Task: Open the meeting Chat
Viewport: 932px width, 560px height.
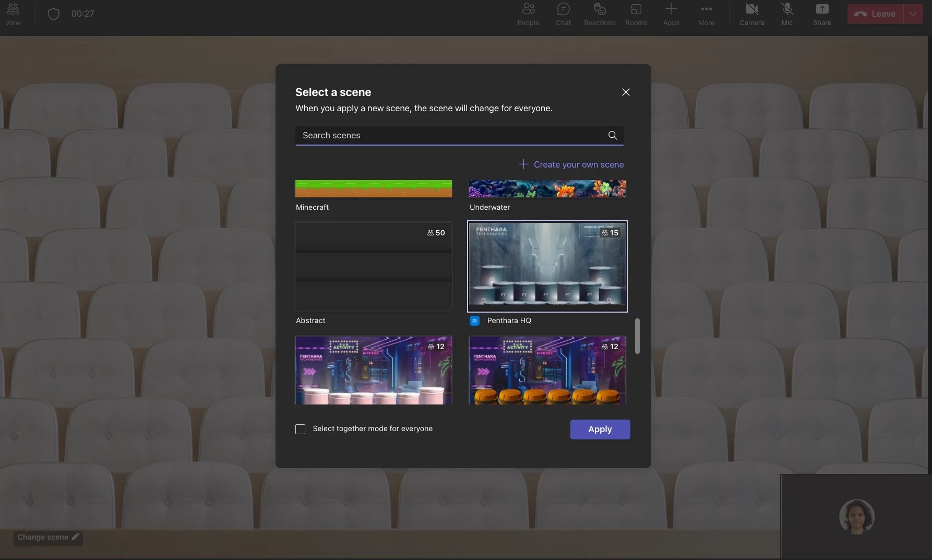Action: pos(563,14)
